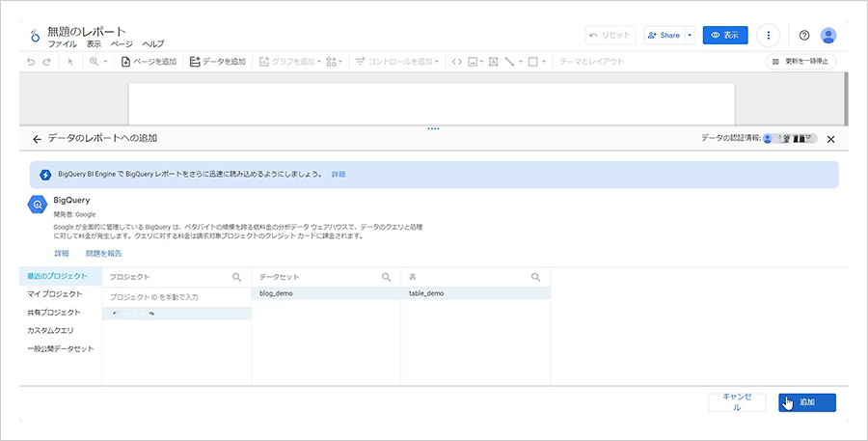Select the 一般公開データセット tab
The height and width of the screenshot is (441, 868).
click(61, 348)
